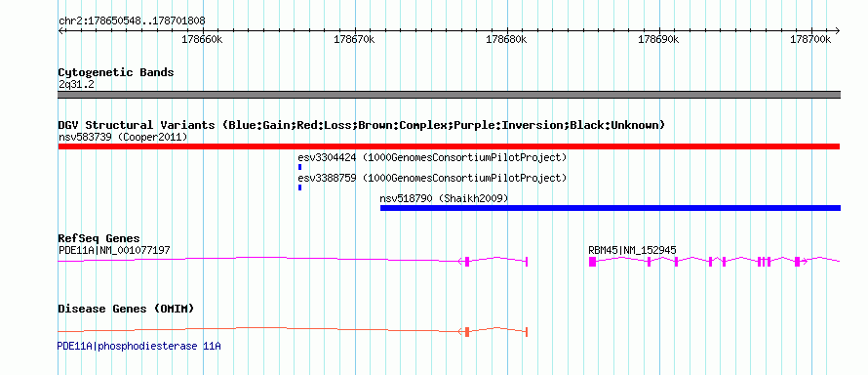This screenshot has width=868, height=375.
Task: Select the RefSeq Genes track title
Action: tap(99, 238)
